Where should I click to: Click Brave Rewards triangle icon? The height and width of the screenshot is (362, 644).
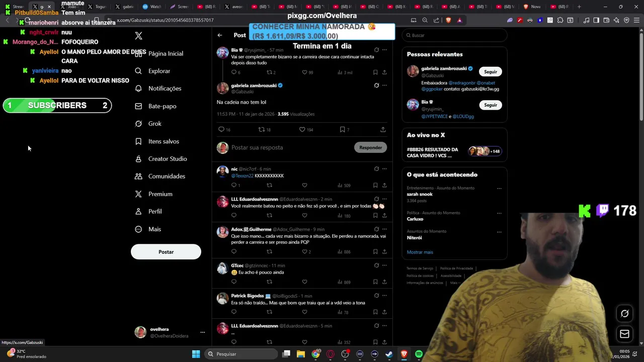[459, 20]
